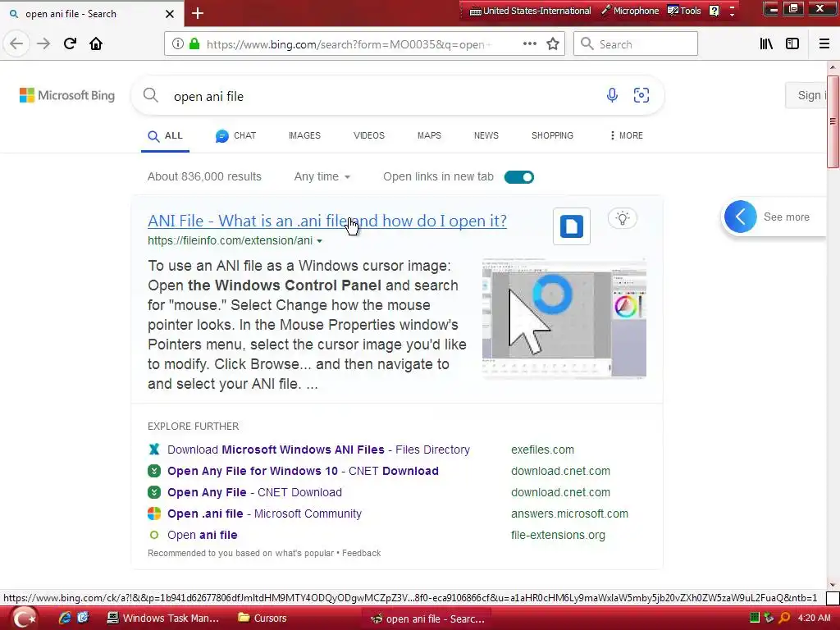Show site information icon in address bar
The width and height of the screenshot is (840, 630).
pyautogui.click(x=178, y=44)
